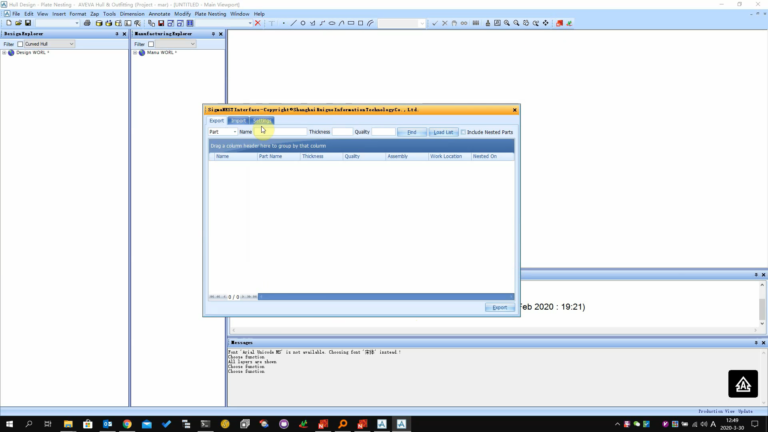Click the Thickness input field

coord(342,132)
